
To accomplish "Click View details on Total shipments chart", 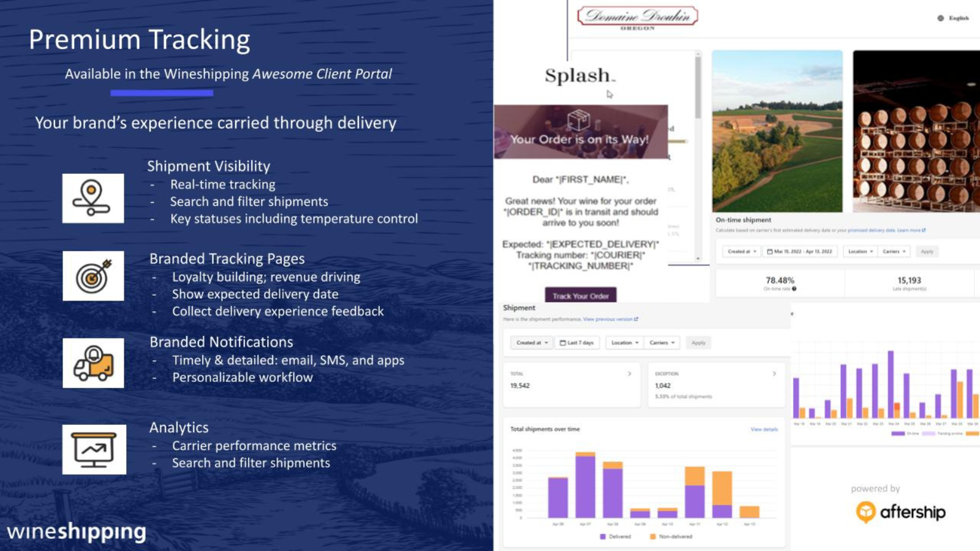I will (764, 429).
